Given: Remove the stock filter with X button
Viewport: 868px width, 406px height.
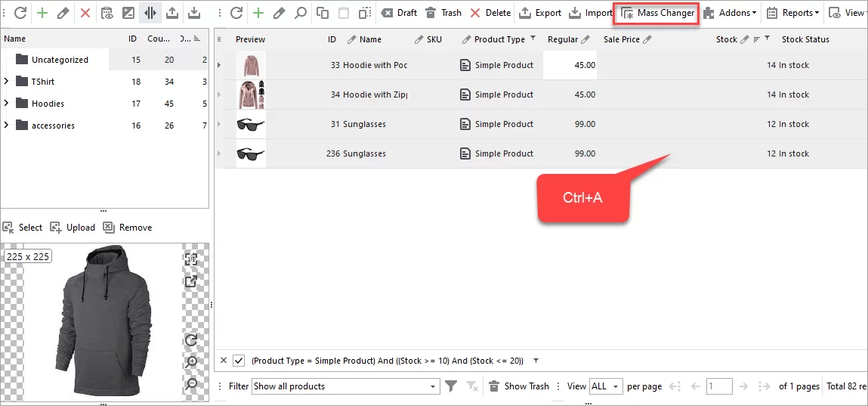Looking at the screenshot, I should coord(224,361).
